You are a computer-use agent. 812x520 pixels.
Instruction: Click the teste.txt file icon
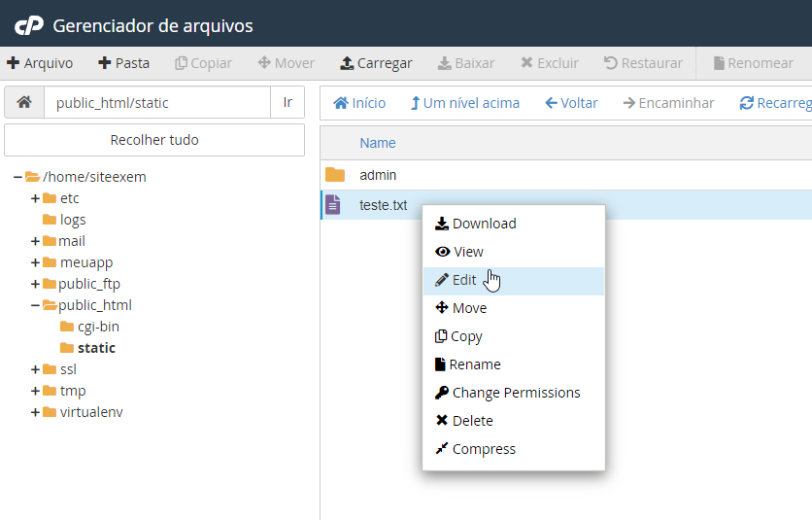(333, 205)
